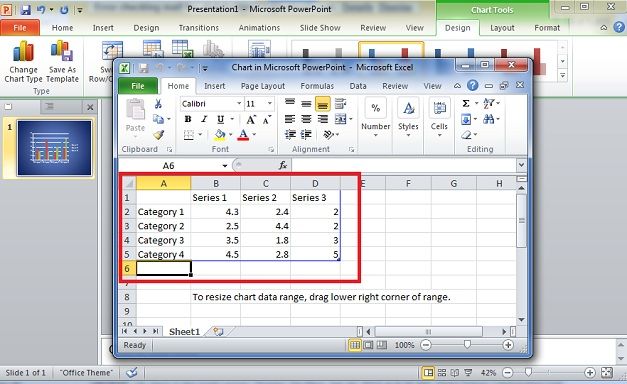Click the Find and Select binoculars icon
This screenshot has width=627, height=384.
click(488, 119)
